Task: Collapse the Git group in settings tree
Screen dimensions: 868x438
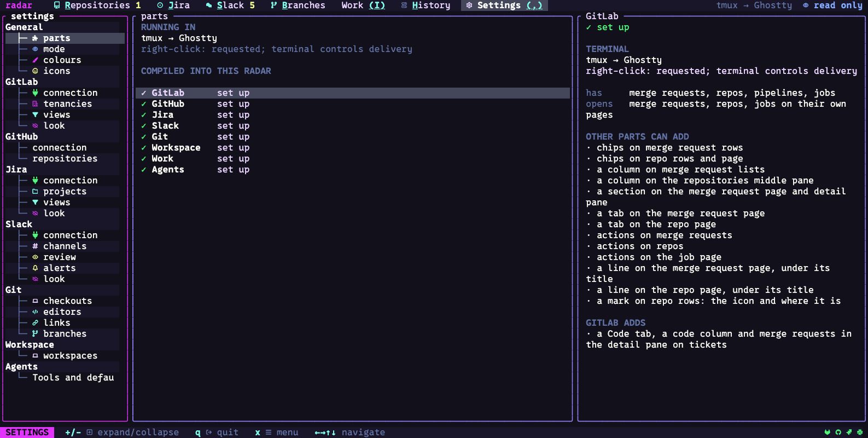Action: (x=14, y=290)
